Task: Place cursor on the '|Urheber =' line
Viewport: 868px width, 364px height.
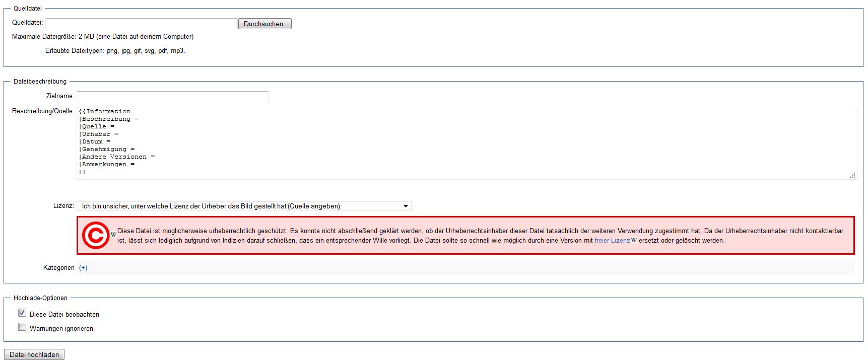Action: 100,134
